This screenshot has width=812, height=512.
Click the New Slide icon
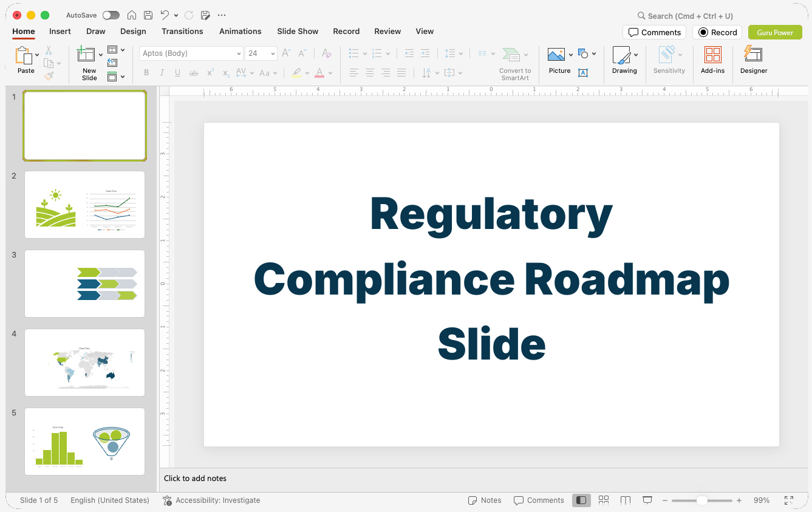[x=86, y=55]
